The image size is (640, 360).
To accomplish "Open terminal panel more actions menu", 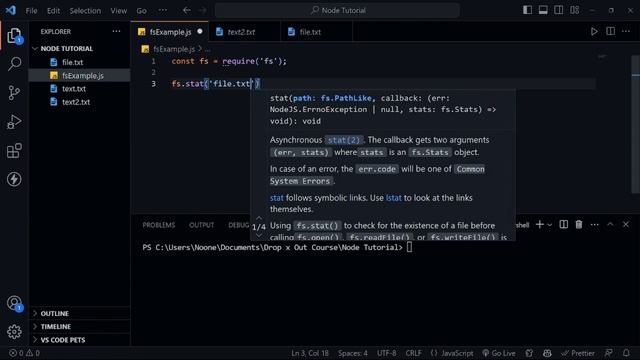I will [x=594, y=224].
